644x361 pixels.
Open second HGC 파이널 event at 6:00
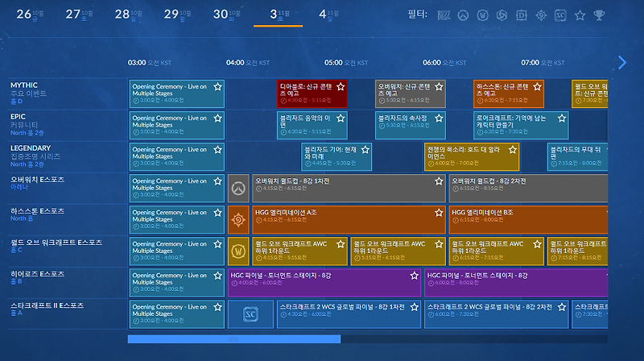tap(516, 283)
